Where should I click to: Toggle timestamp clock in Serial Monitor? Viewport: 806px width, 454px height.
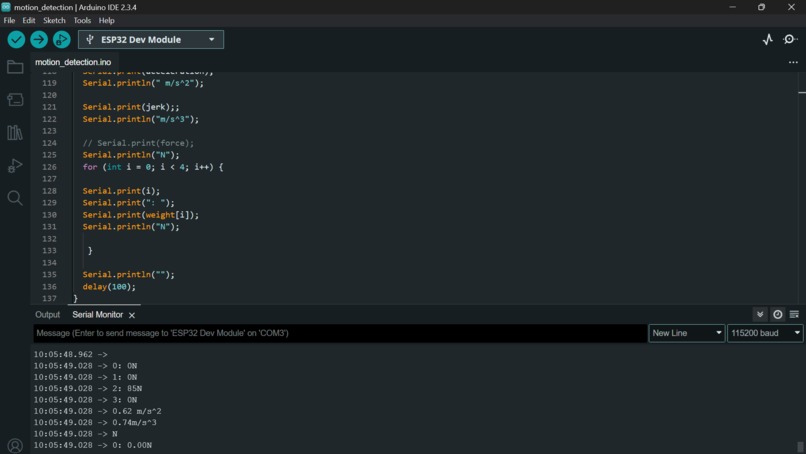click(x=778, y=314)
